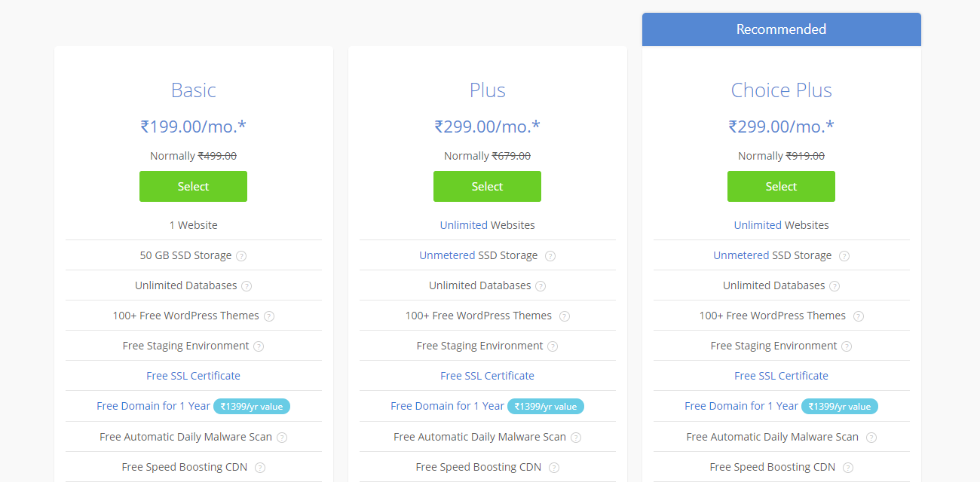Click 'Unmetered SSD Storage' text in Plus plan
Image resolution: width=980 pixels, height=482 pixels.
click(x=479, y=255)
